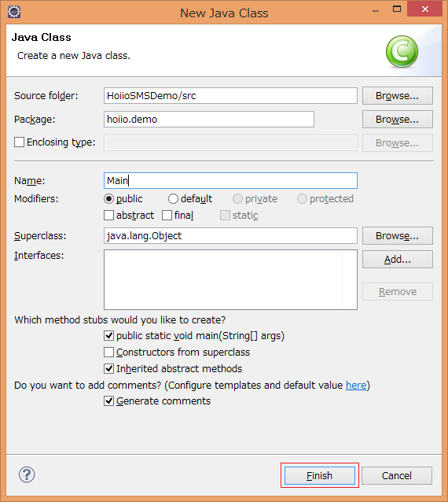Enable the abstract modifier checkbox

pyautogui.click(x=108, y=215)
